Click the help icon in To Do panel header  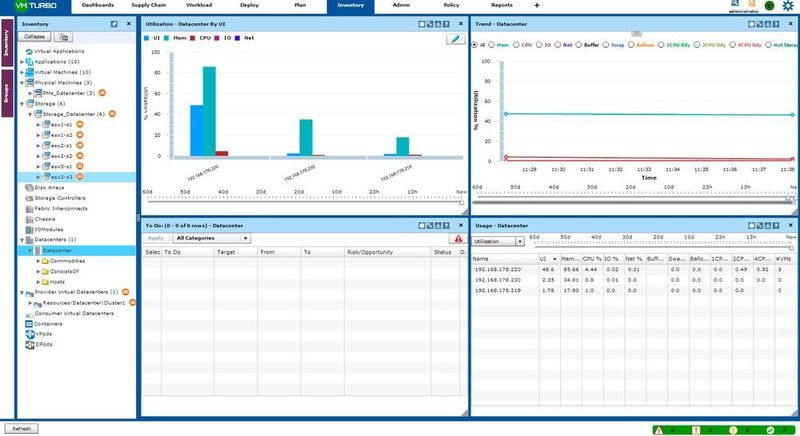pyautogui.click(x=446, y=225)
